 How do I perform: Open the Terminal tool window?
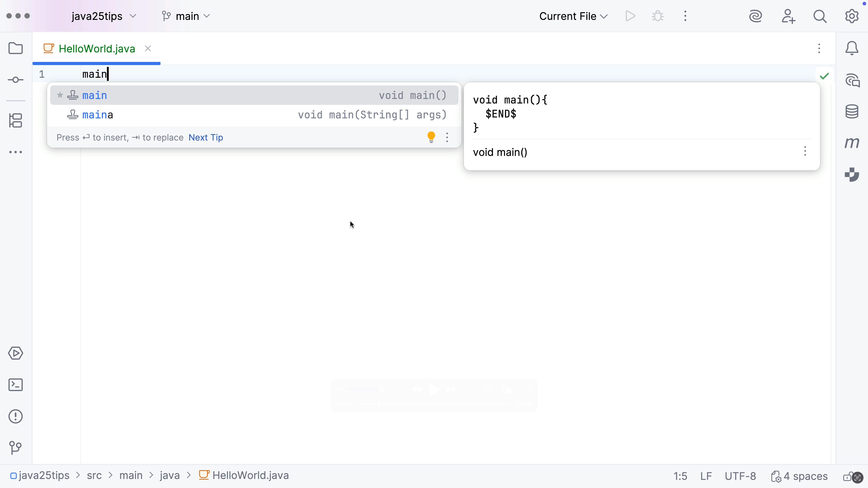(16, 385)
